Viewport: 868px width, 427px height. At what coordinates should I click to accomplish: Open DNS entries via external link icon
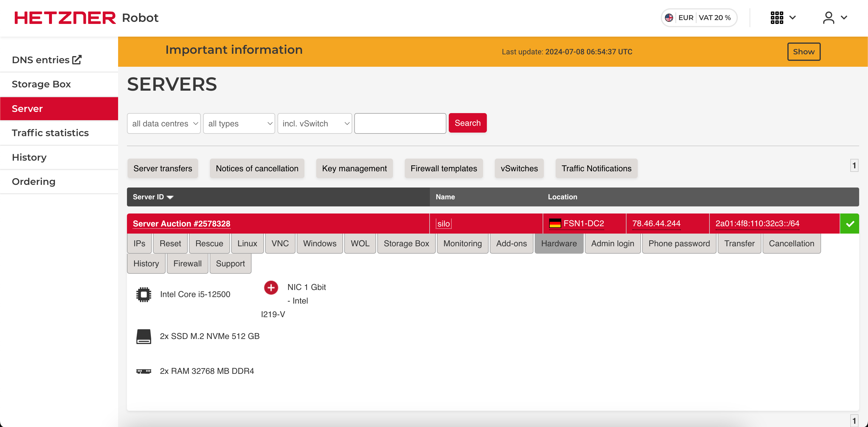click(77, 59)
